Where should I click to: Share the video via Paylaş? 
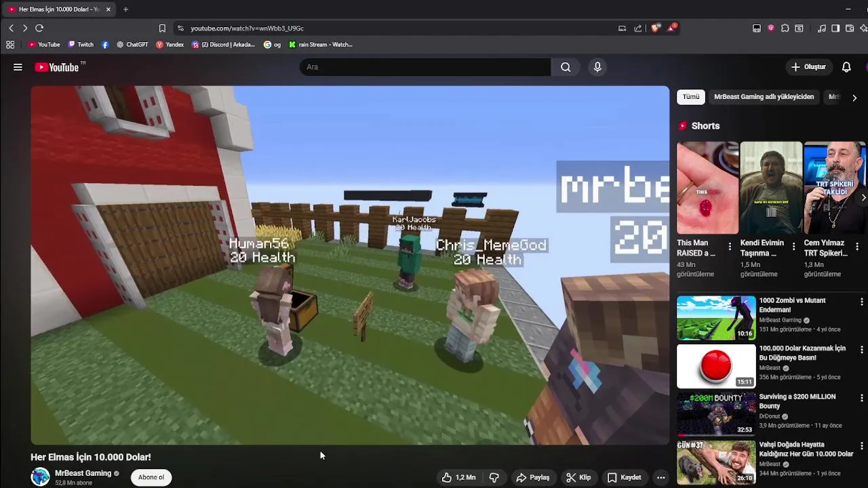(x=533, y=477)
